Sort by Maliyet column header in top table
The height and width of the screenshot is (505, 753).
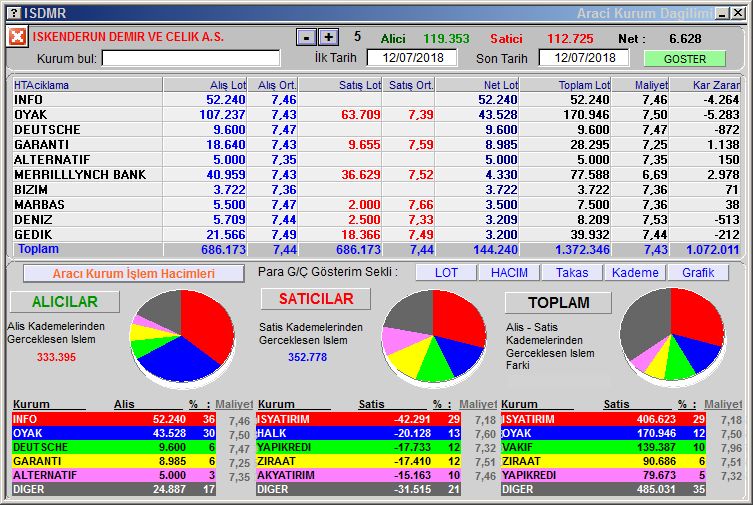(641, 85)
